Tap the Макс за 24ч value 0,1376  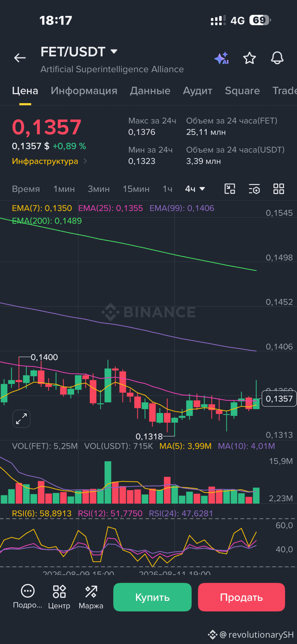tap(142, 132)
